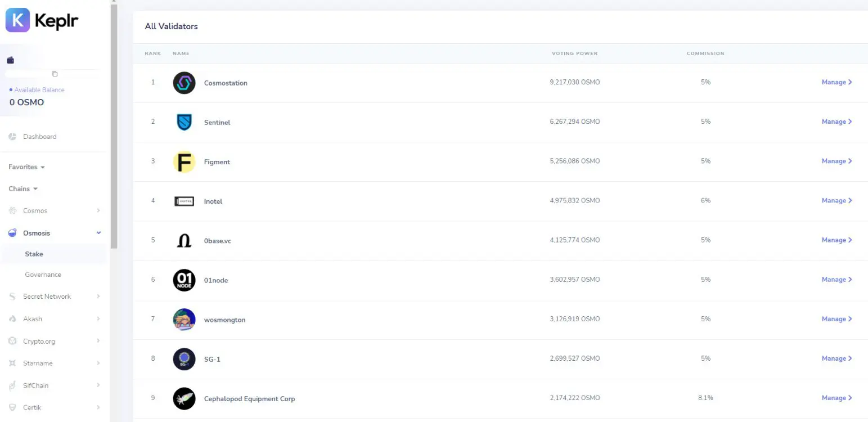Click the Cephalopod Equipment Corp logo

[x=184, y=398]
